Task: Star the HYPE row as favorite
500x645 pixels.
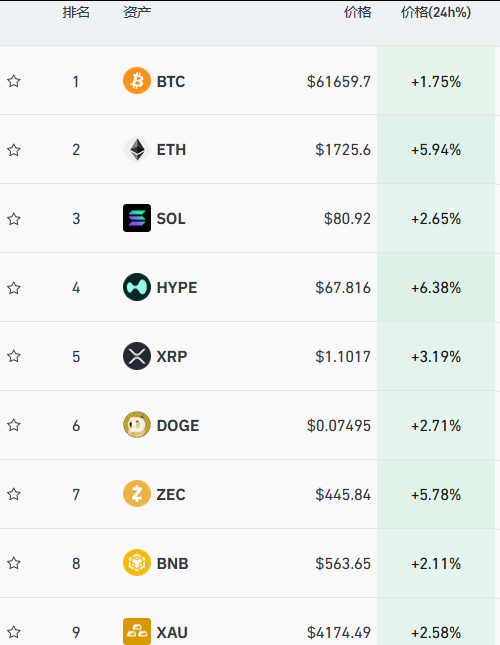Action: point(14,288)
